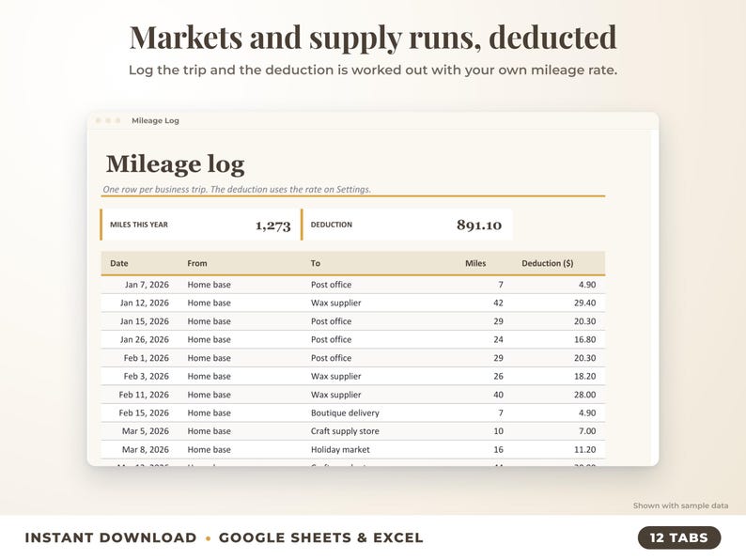Click Craft supply store destination cell
Image resolution: width=746 pixels, height=560 pixels.
coord(345,431)
